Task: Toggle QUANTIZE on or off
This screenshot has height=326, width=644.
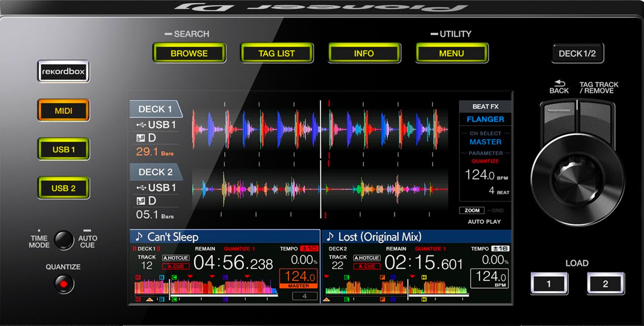Action: [63, 283]
